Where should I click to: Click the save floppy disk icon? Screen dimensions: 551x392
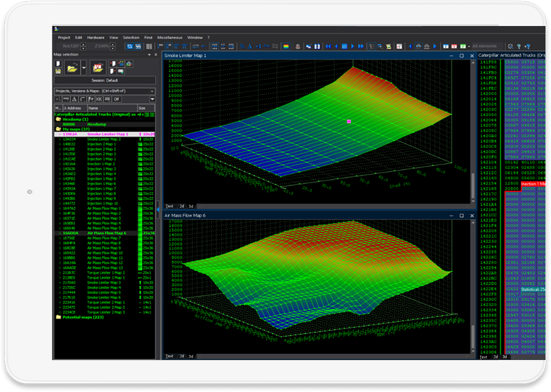[58, 71]
